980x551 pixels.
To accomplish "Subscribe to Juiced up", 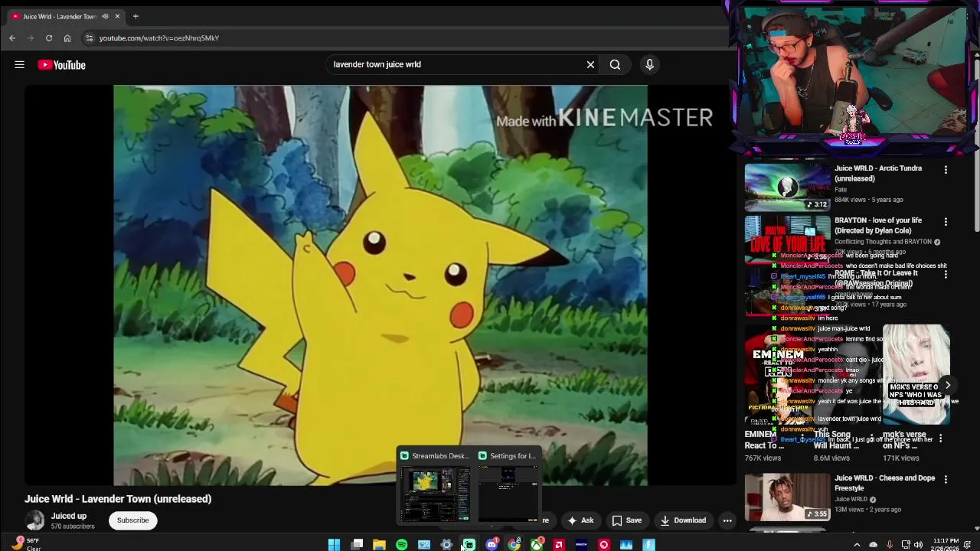I will pos(132,520).
